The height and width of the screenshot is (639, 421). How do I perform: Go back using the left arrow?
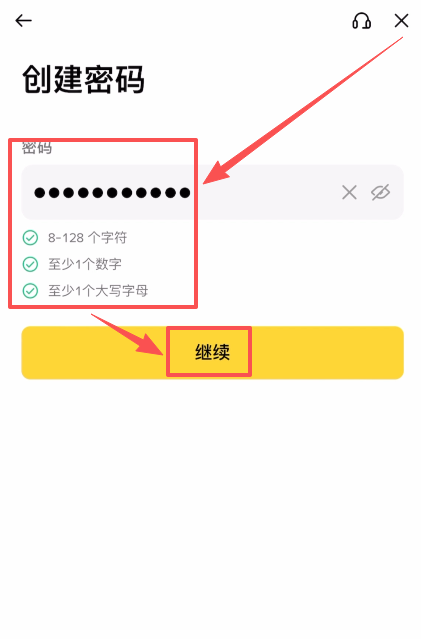point(23,20)
